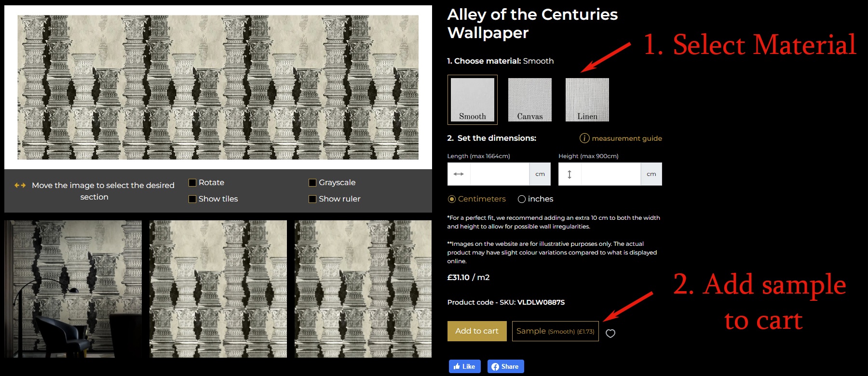Choose the Canvas material swatch
Viewport: 868px width, 376px height.
pyautogui.click(x=529, y=100)
